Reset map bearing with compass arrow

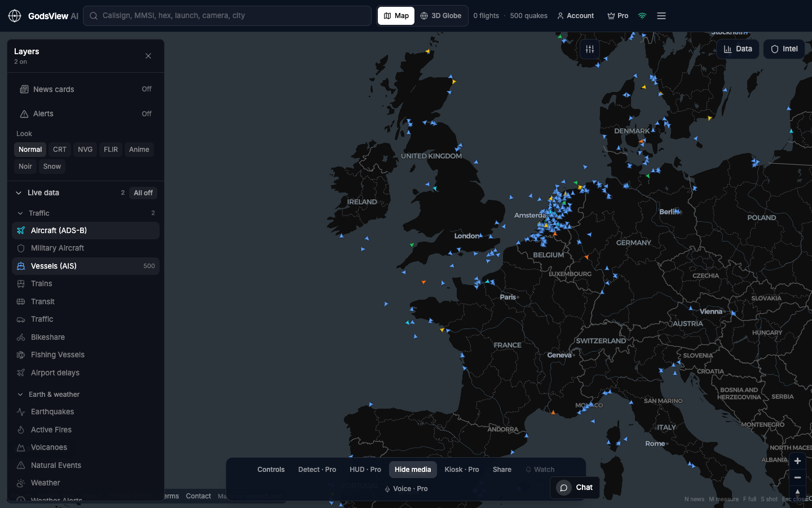pos(797,492)
